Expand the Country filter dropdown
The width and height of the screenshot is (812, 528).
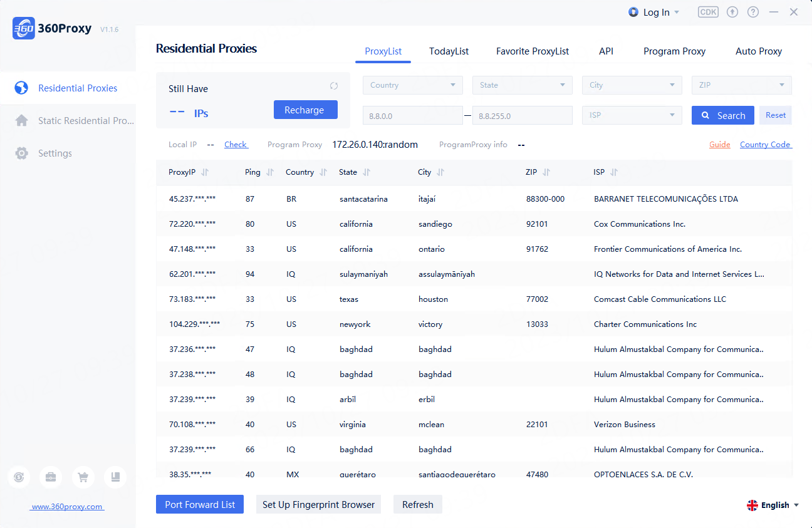[413, 85]
